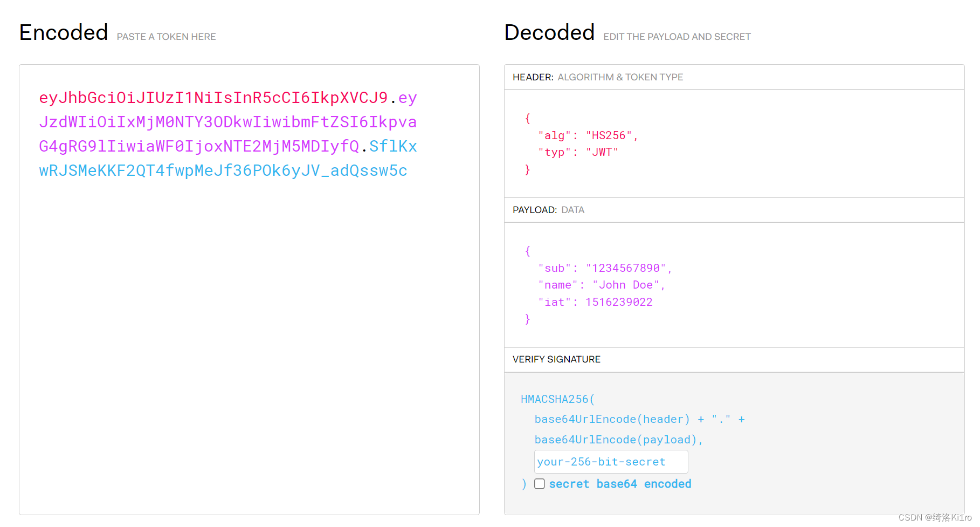Enable the secret base64 encoded checkbox

click(x=539, y=483)
